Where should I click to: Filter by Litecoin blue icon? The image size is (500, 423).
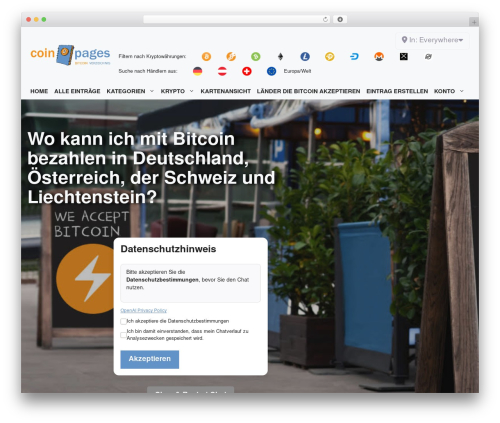point(305,57)
